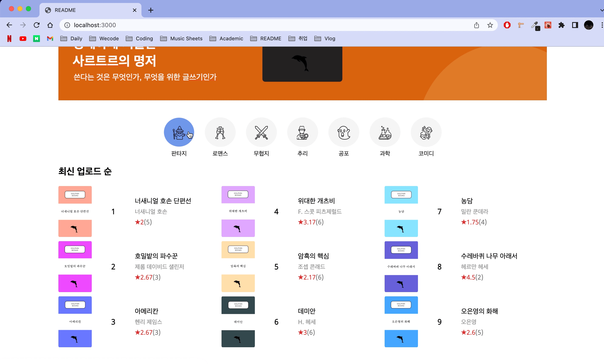Viewport: 604px width, 364px height.
Task: Open the Gmail bookmark icon
Action: coord(50,38)
